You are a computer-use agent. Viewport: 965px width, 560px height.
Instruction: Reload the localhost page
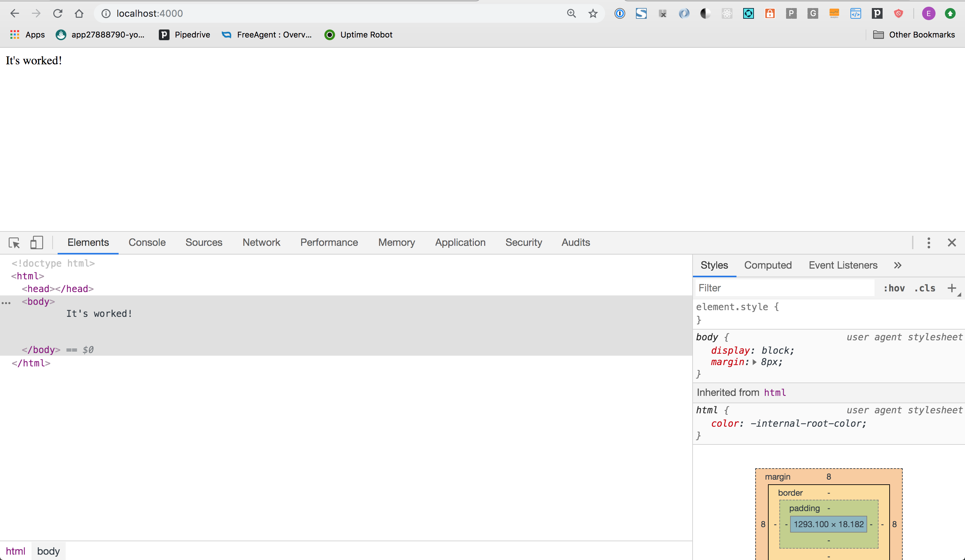click(57, 13)
